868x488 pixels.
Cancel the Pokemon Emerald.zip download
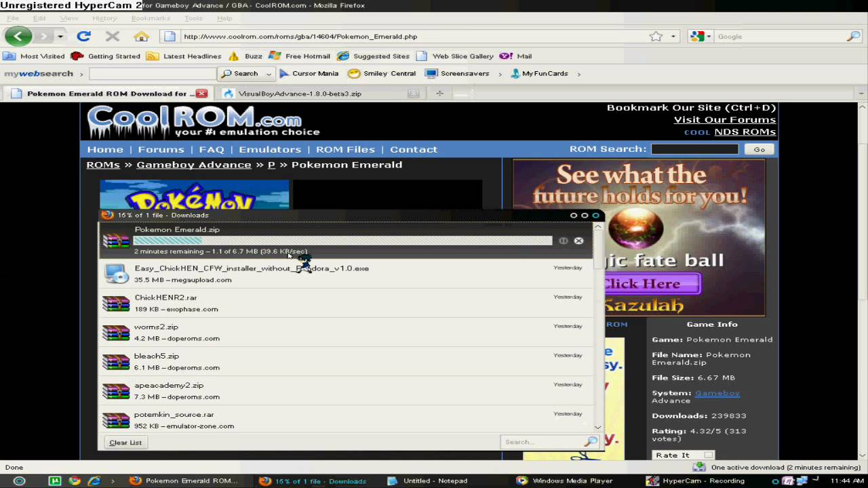(x=578, y=241)
